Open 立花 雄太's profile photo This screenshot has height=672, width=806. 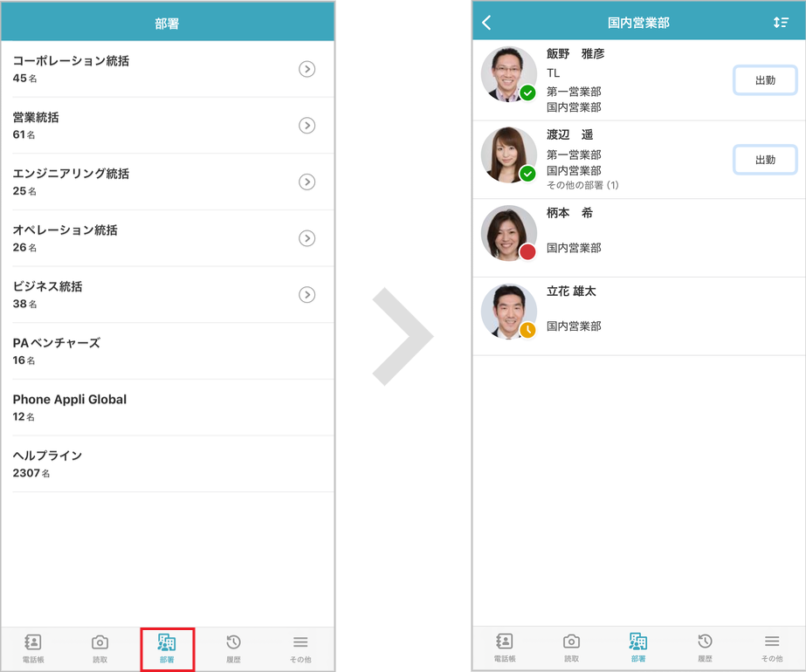(x=508, y=312)
